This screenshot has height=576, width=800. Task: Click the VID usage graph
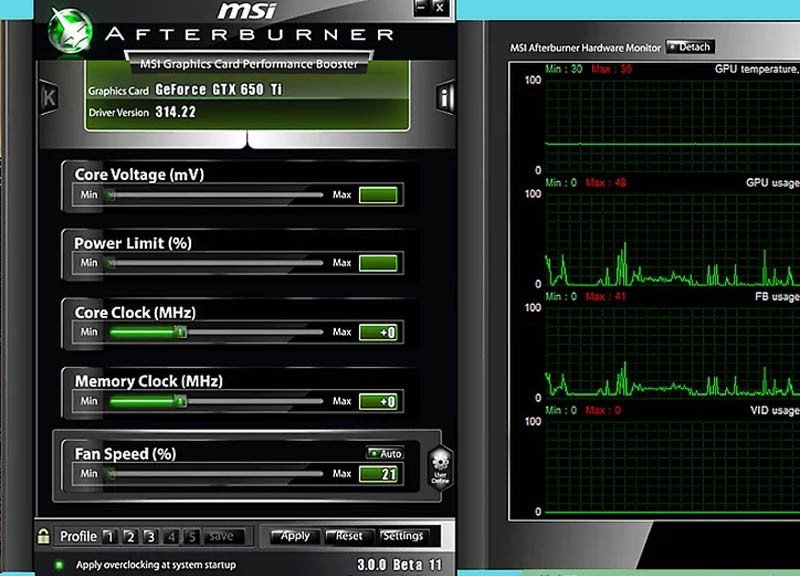coord(672,466)
